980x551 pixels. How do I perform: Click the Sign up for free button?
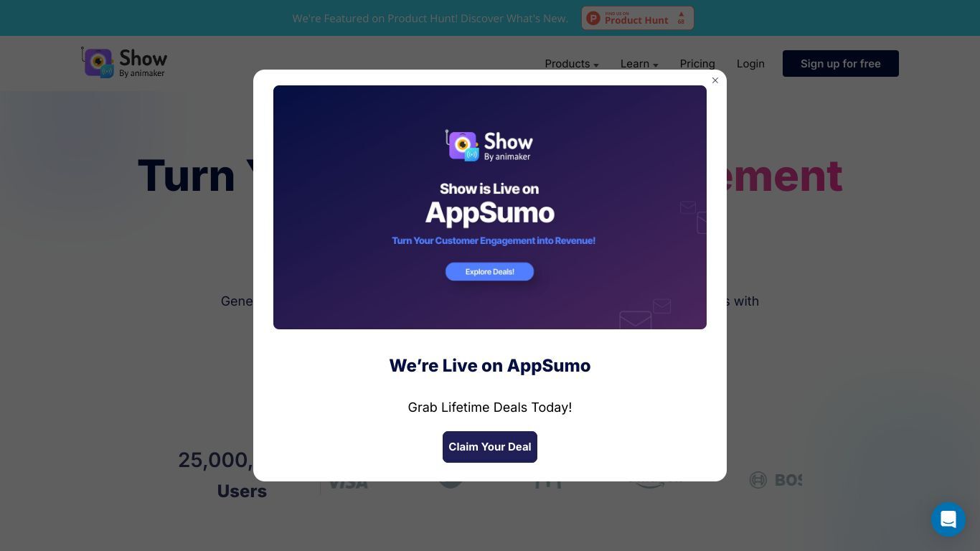(x=841, y=64)
